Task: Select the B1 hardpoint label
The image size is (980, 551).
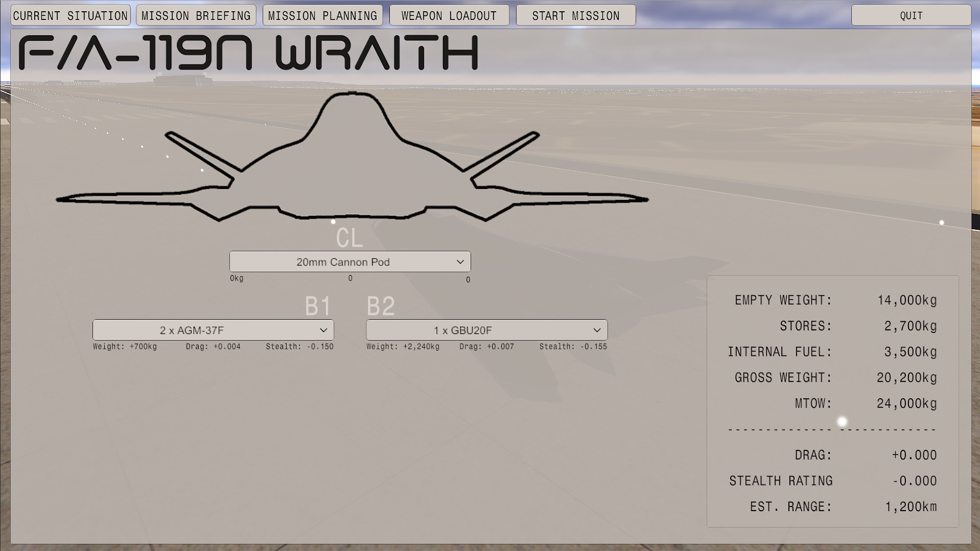Action: point(318,305)
